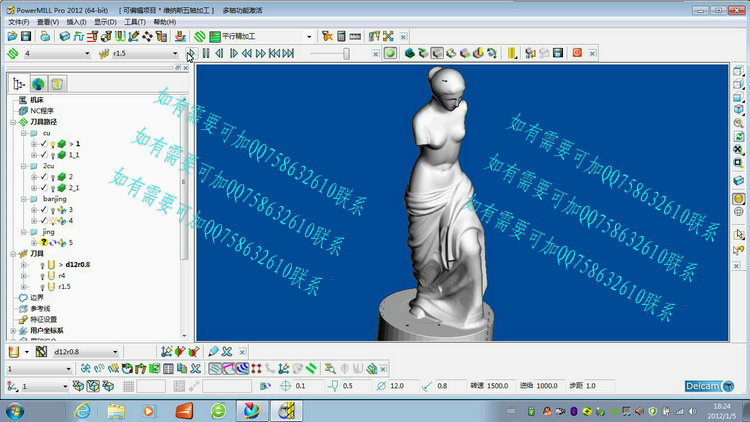Select the 特征设置 tree item

[x=44, y=320]
